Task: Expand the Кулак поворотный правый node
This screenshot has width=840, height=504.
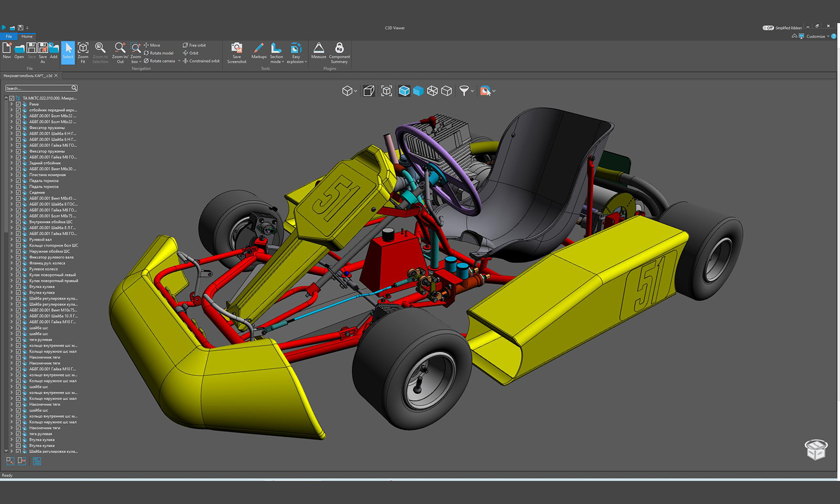Action: 12,281
